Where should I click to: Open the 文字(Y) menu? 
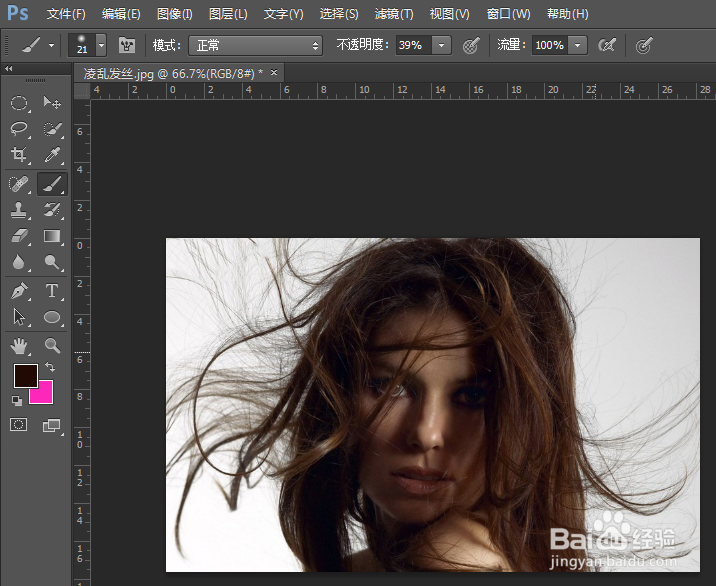[x=284, y=14]
